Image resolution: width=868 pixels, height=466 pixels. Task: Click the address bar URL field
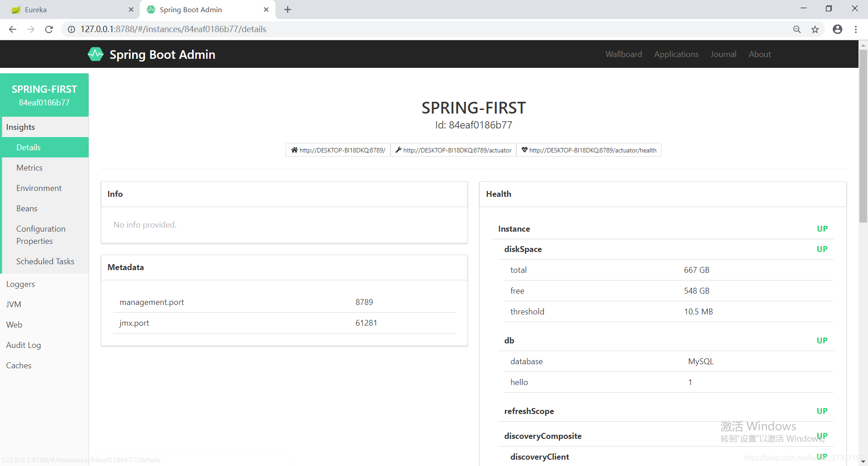pyautogui.click(x=425, y=29)
